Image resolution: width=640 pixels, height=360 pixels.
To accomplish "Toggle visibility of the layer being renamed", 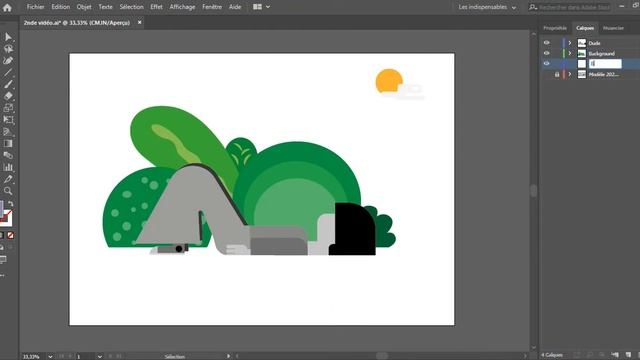I will tap(547, 64).
